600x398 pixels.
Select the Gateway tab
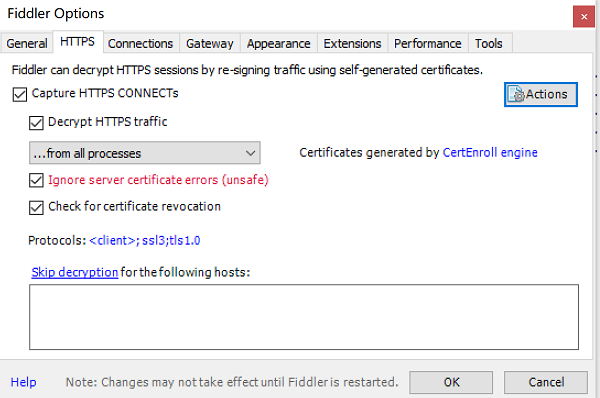(210, 43)
